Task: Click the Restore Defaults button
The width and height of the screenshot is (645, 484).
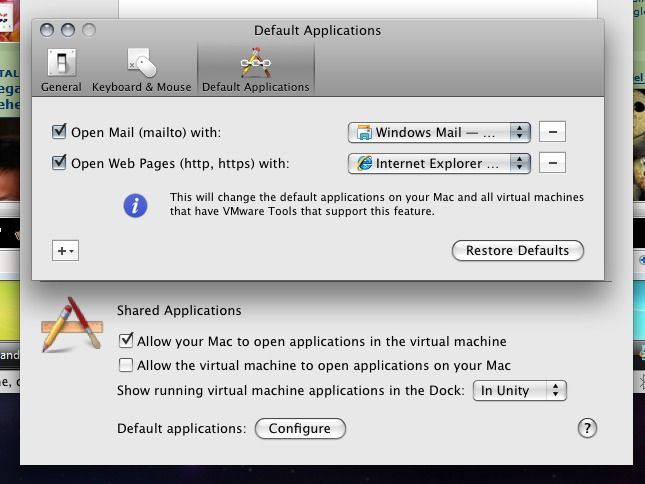Action: 517,250
